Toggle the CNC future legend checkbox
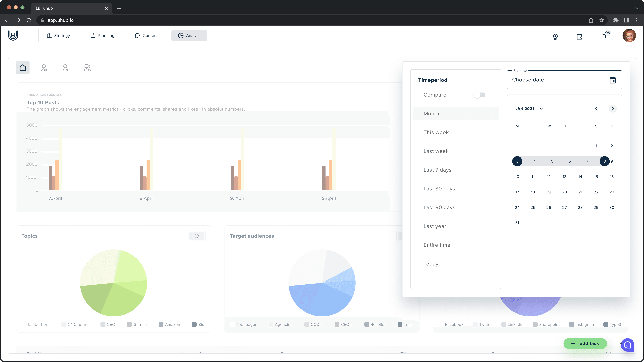644x362 pixels. point(64,325)
